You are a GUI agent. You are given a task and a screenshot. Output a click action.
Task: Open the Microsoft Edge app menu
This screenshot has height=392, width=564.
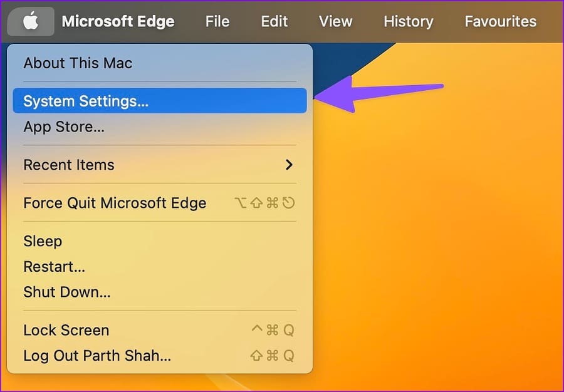point(118,21)
